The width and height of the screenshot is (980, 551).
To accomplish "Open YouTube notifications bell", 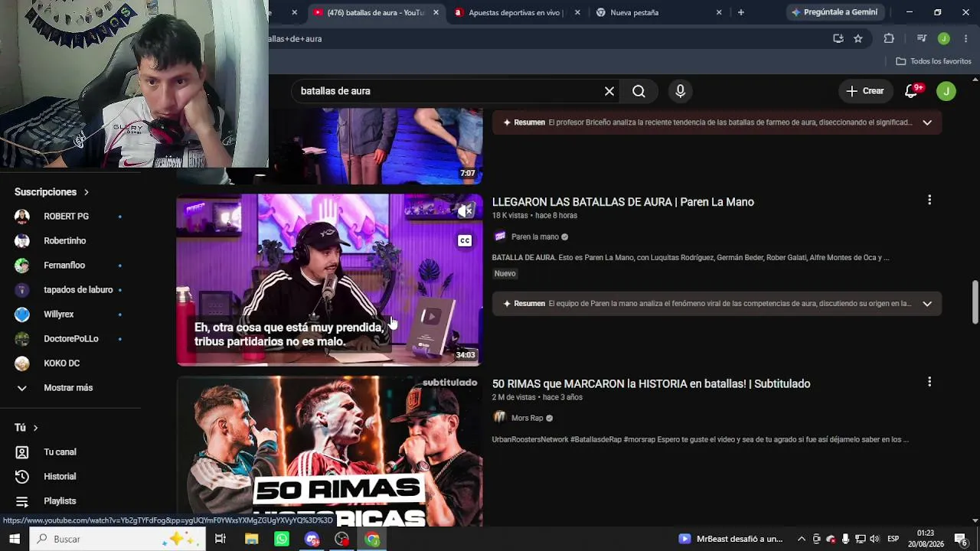I will 911,91.
